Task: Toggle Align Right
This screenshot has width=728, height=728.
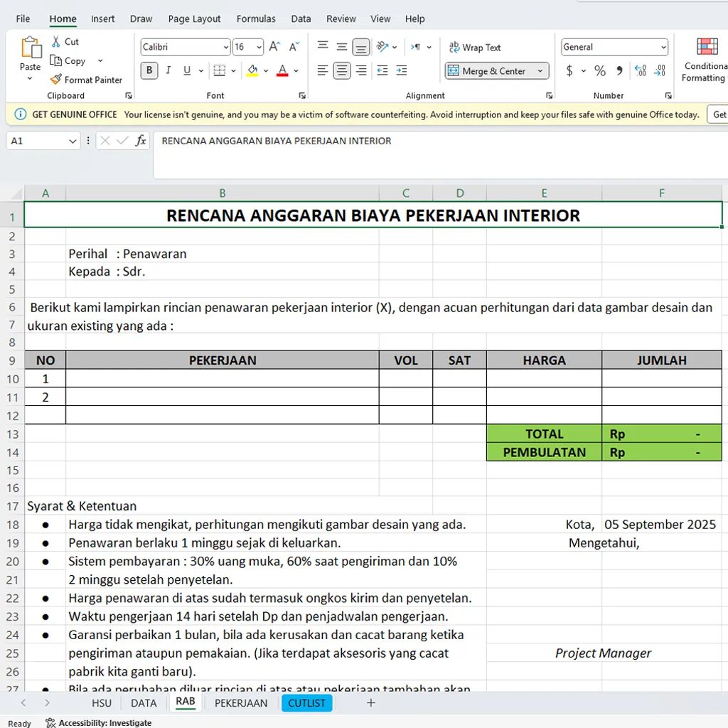Action: click(360, 70)
